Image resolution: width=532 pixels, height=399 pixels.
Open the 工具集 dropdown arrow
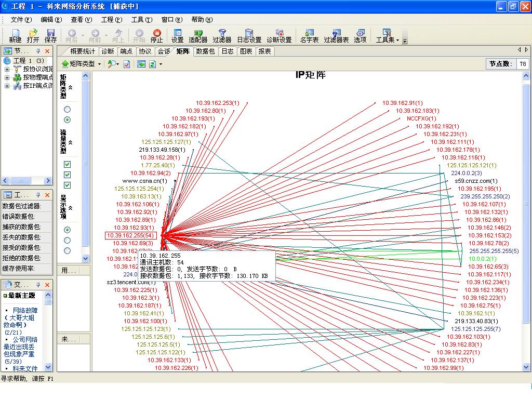(x=398, y=40)
